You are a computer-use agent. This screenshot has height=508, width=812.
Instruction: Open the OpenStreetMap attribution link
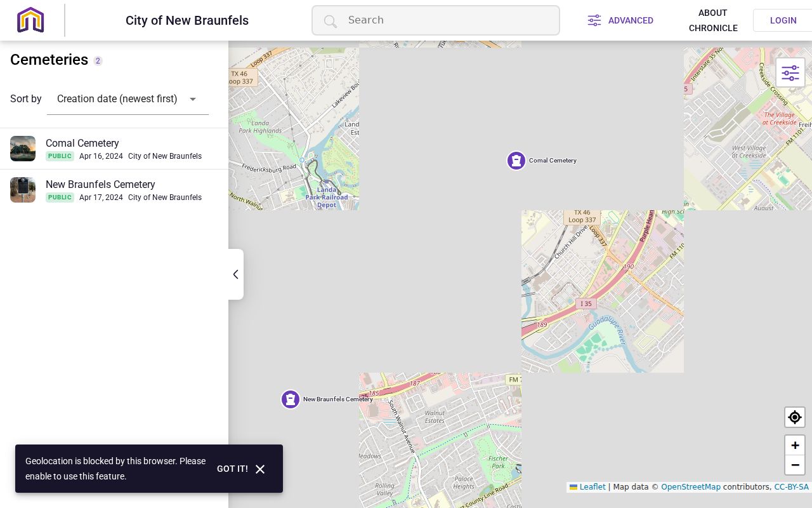(x=691, y=487)
